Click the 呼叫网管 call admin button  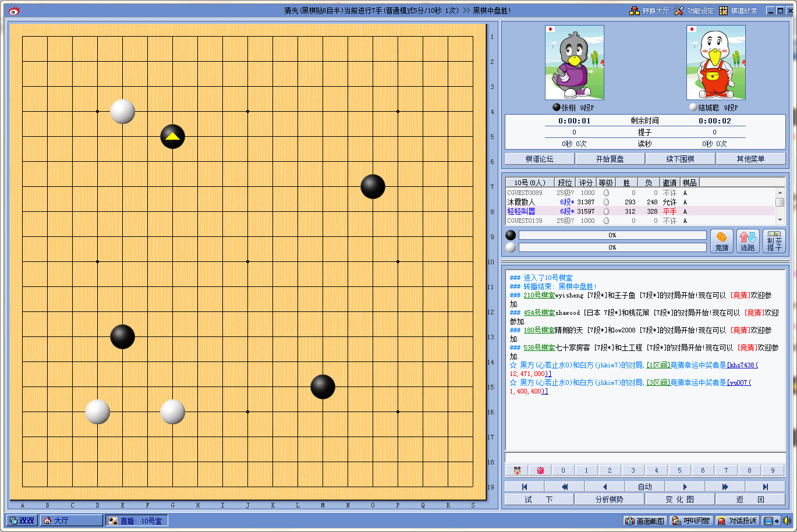point(690,521)
